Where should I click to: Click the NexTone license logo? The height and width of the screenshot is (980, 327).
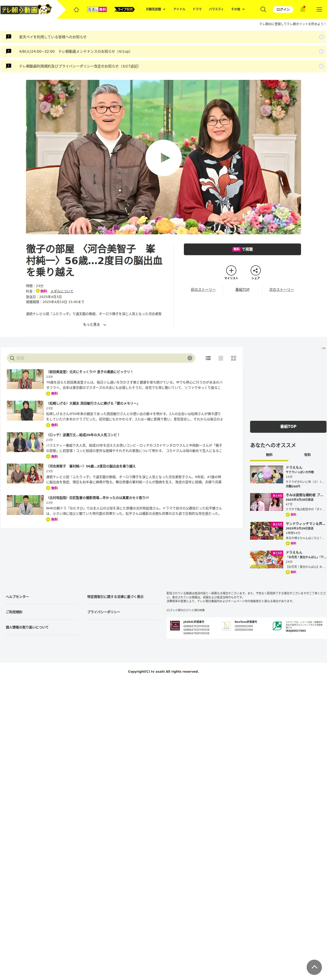(x=226, y=625)
